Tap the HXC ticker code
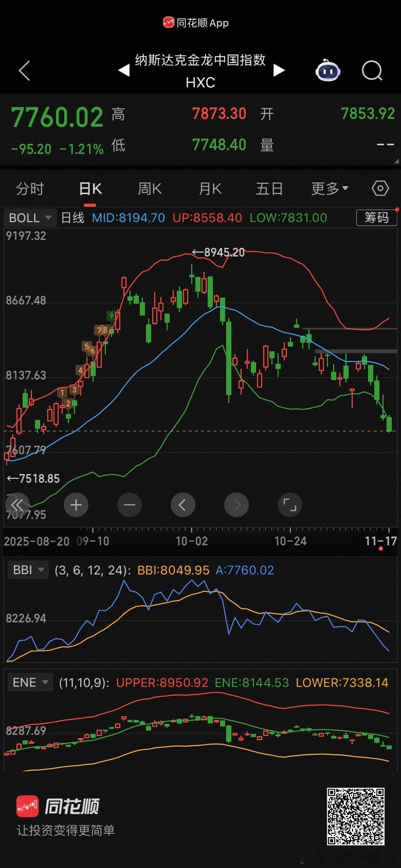Screen dimensions: 401x868 [200, 82]
